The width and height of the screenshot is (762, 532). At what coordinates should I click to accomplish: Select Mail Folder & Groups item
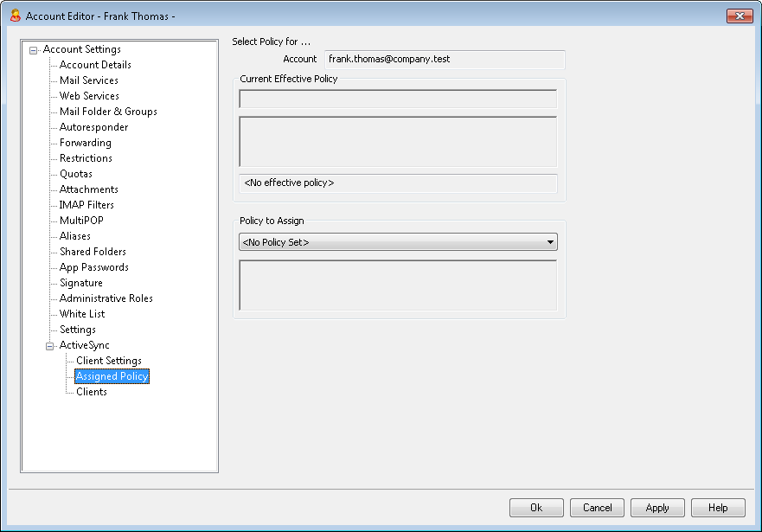108,112
